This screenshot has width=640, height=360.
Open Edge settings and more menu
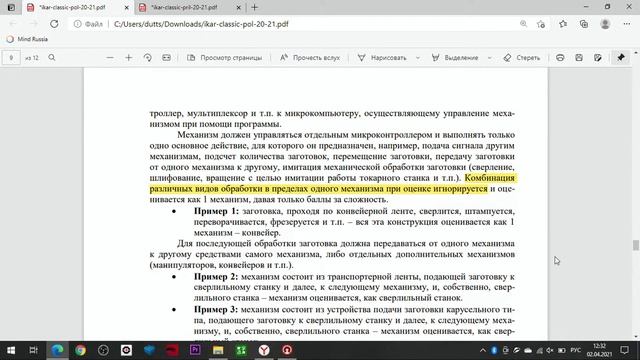[x=627, y=24]
